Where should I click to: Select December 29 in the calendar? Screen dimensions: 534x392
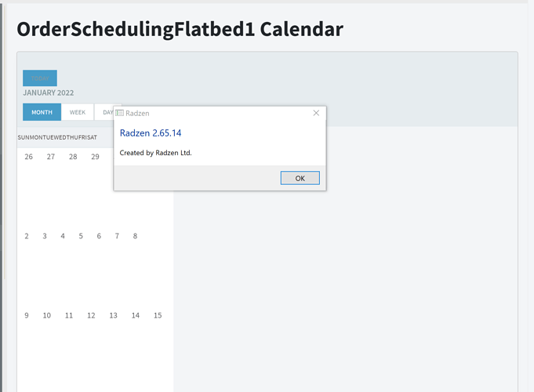pos(95,157)
